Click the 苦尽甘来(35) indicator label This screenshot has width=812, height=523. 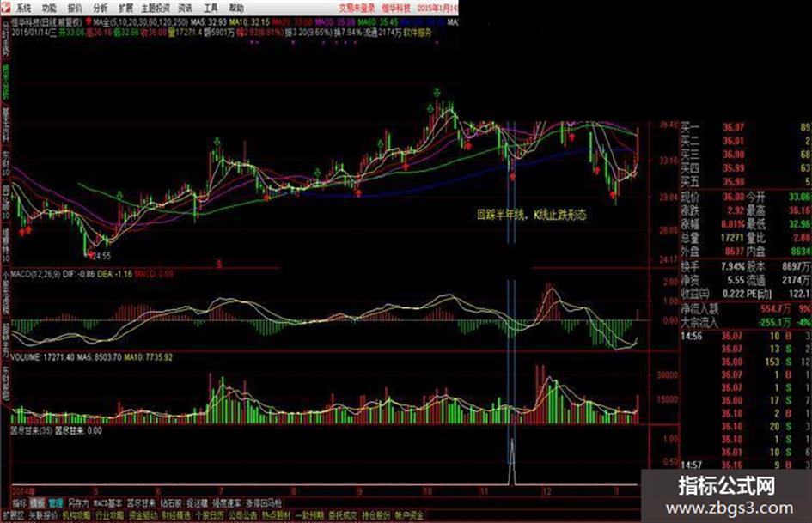[31, 430]
